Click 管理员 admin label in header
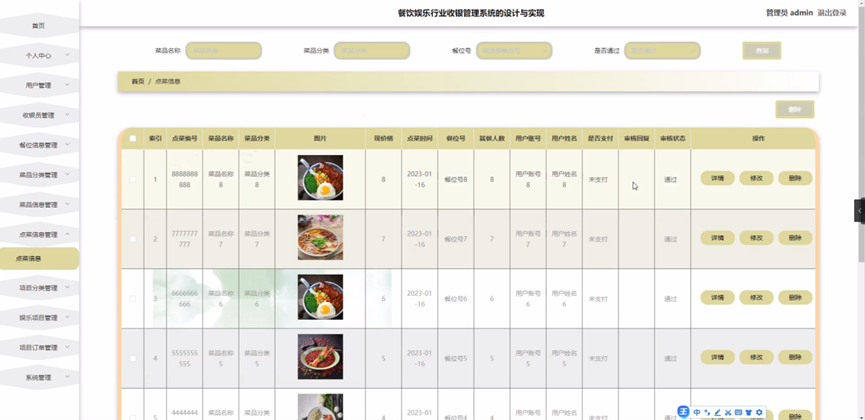Image resolution: width=865 pixels, height=420 pixels. 789,13
